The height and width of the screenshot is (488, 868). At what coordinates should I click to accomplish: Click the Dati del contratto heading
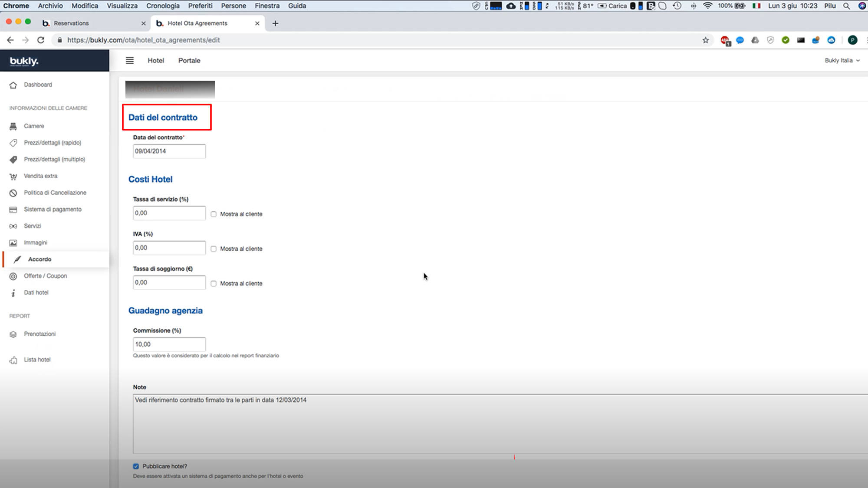pos(163,118)
